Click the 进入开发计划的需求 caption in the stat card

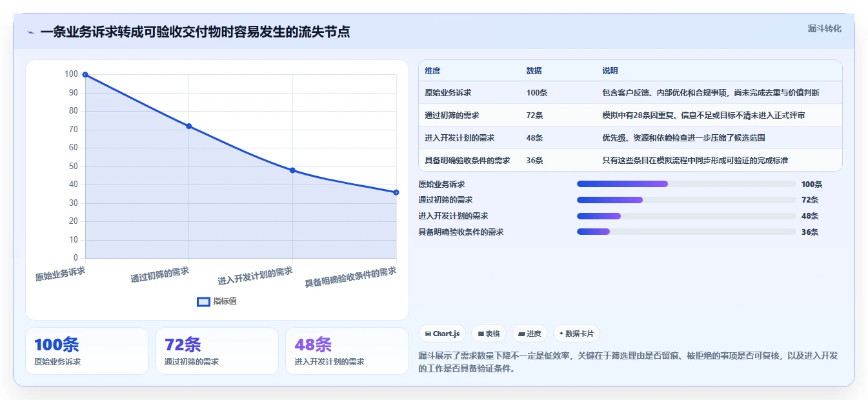coord(330,362)
